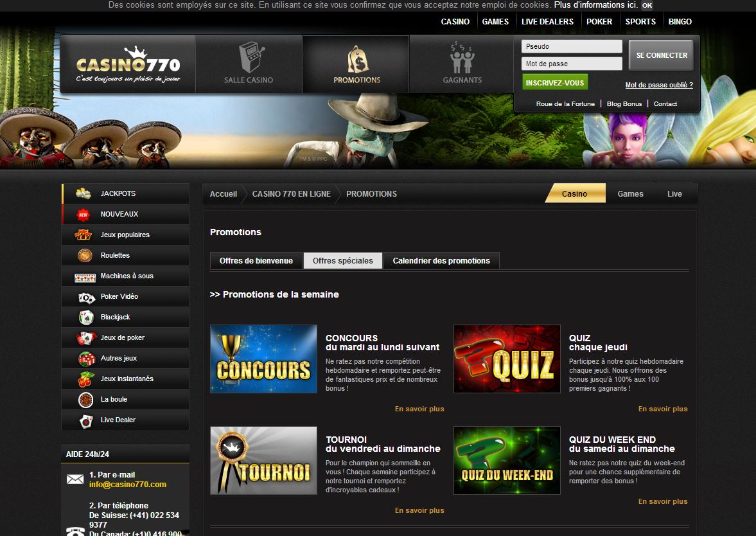Select the Offres spéciales tab
756x536 pixels.
343,260
